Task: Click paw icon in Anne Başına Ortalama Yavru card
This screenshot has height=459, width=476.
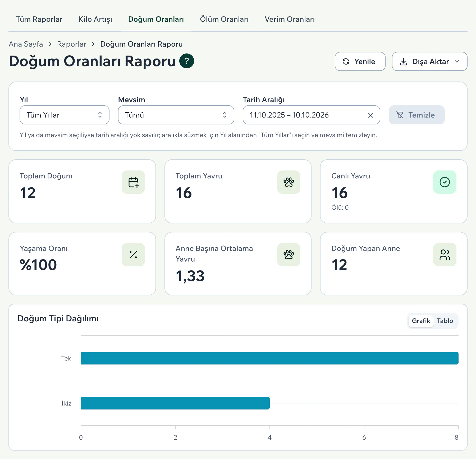Action: click(289, 255)
